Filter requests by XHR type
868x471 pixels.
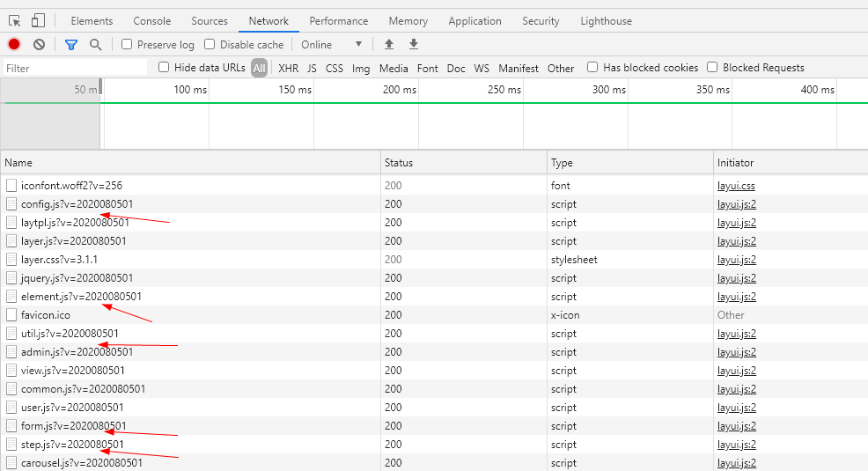point(288,68)
